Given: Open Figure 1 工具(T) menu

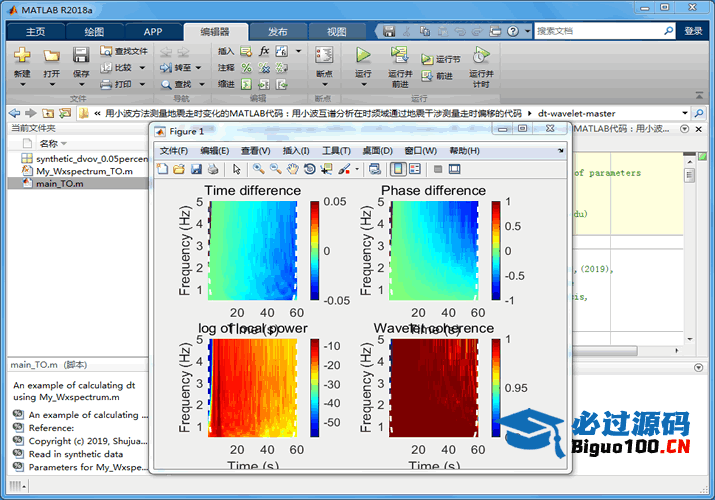Looking at the screenshot, I should pyautogui.click(x=336, y=151).
